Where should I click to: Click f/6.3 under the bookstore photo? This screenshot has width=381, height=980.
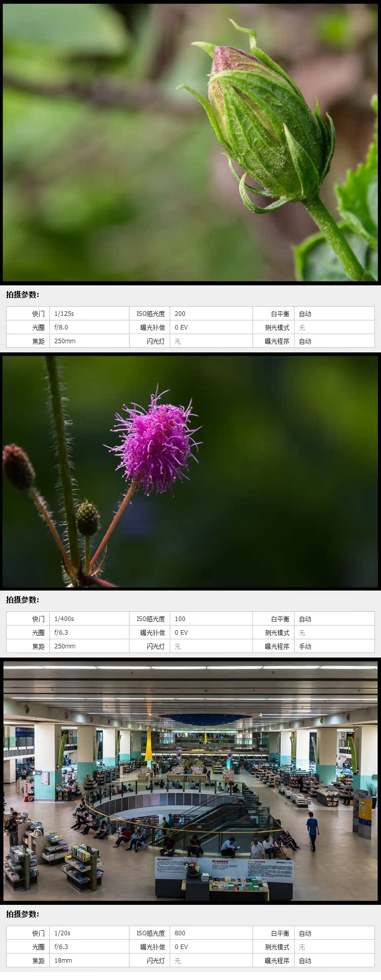[x=61, y=947]
